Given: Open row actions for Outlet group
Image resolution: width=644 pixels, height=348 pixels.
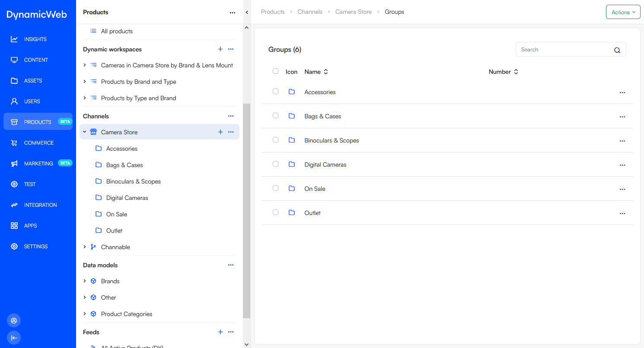Looking at the screenshot, I should (x=622, y=214).
